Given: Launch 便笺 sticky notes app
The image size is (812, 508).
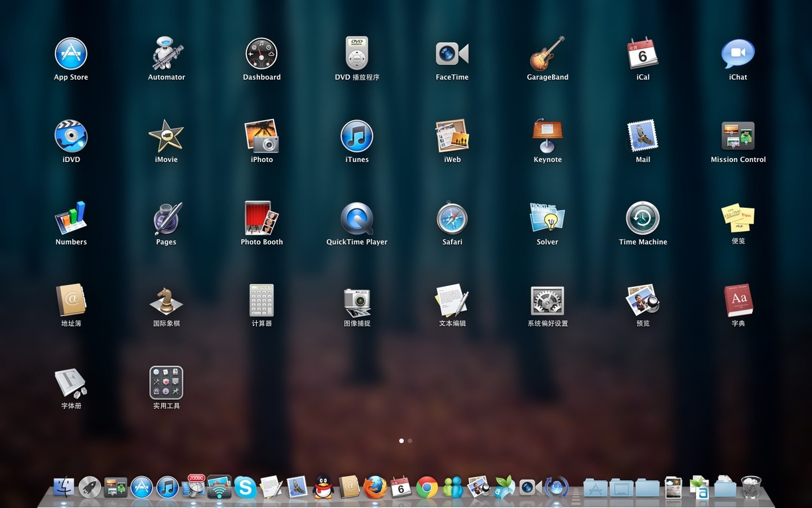Looking at the screenshot, I should [x=738, y=217].
